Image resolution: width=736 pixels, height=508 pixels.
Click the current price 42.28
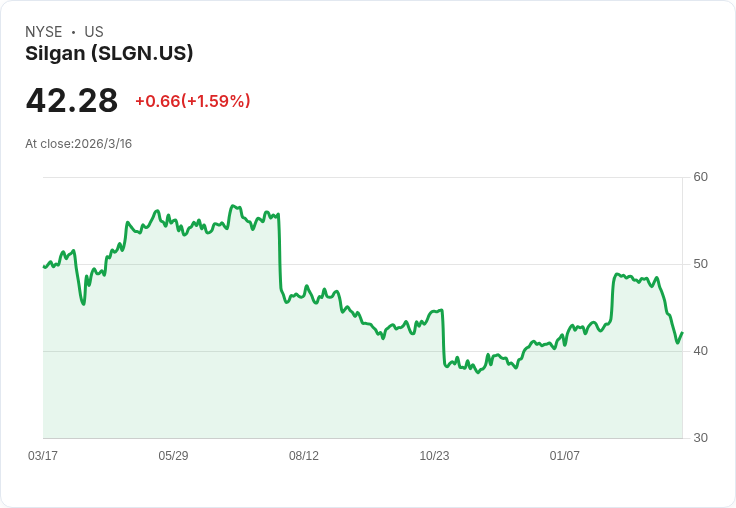click(x=72, y=101)
